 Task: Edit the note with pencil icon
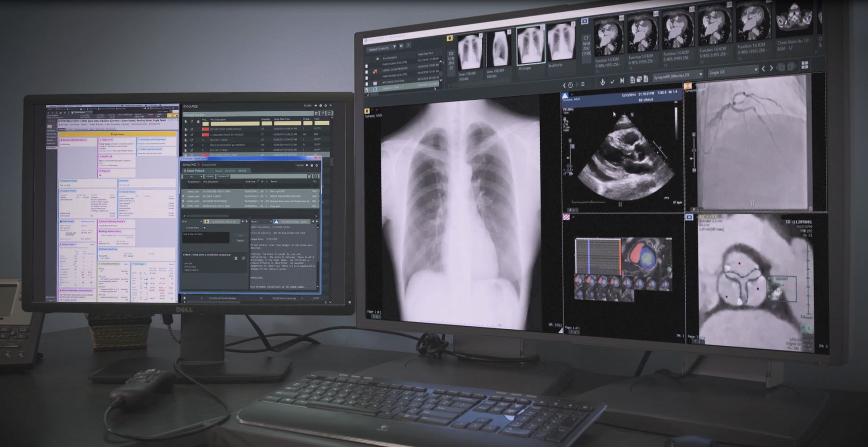coord(244,258)
